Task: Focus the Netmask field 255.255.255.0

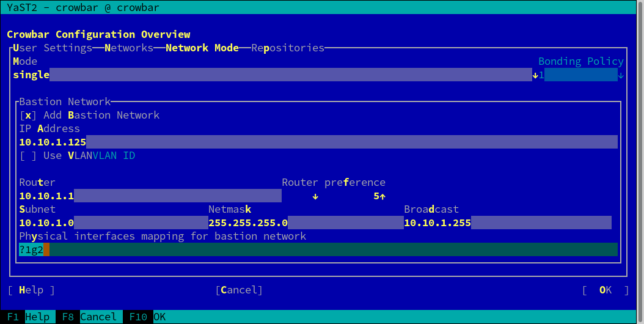Action: [306, 223]
